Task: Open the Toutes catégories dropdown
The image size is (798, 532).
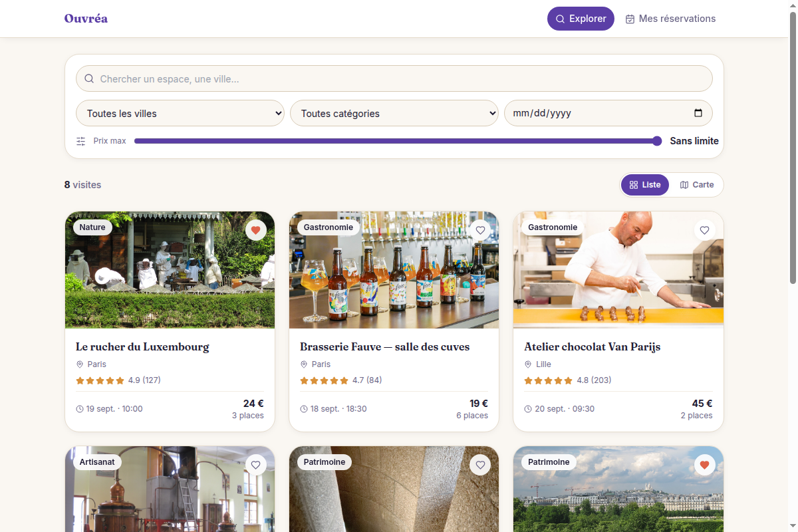Action: [394, 113]
